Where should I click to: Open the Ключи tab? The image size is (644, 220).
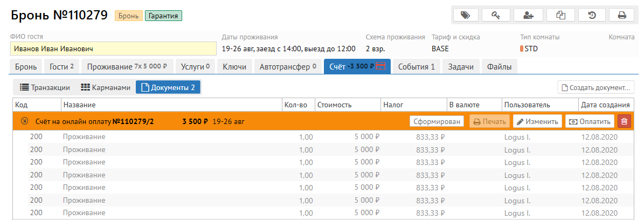234,67
